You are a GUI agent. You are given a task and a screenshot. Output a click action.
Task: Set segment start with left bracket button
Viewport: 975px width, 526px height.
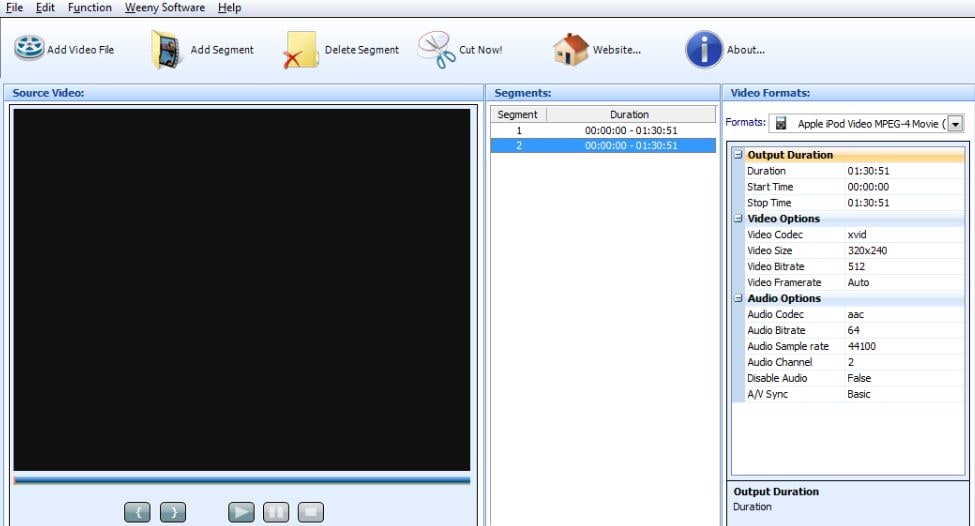click(x=137, y=512)
